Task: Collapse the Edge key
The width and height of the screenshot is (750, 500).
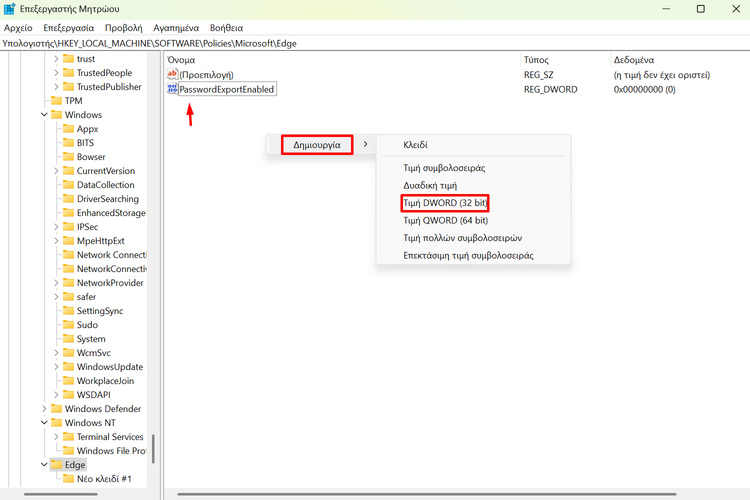Action: tap(44, 465)
